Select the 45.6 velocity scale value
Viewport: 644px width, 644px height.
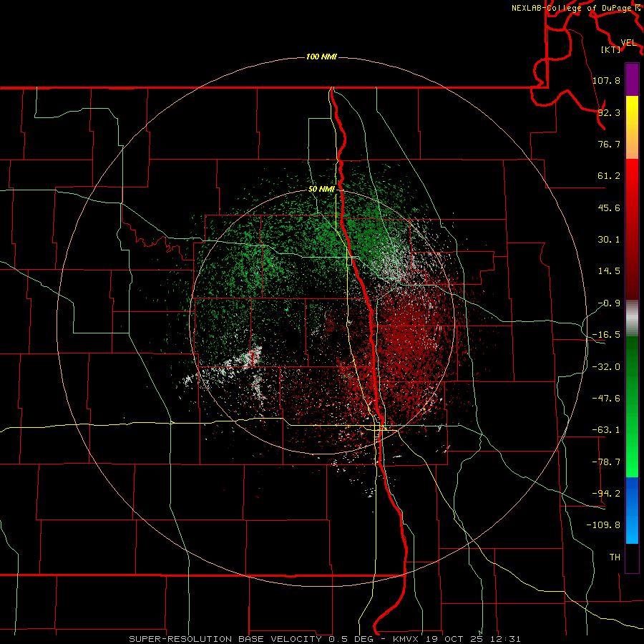click(609, 208)
